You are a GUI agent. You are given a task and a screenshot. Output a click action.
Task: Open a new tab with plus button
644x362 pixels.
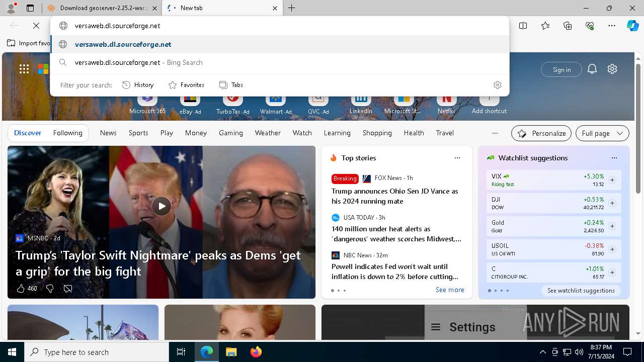292,8
